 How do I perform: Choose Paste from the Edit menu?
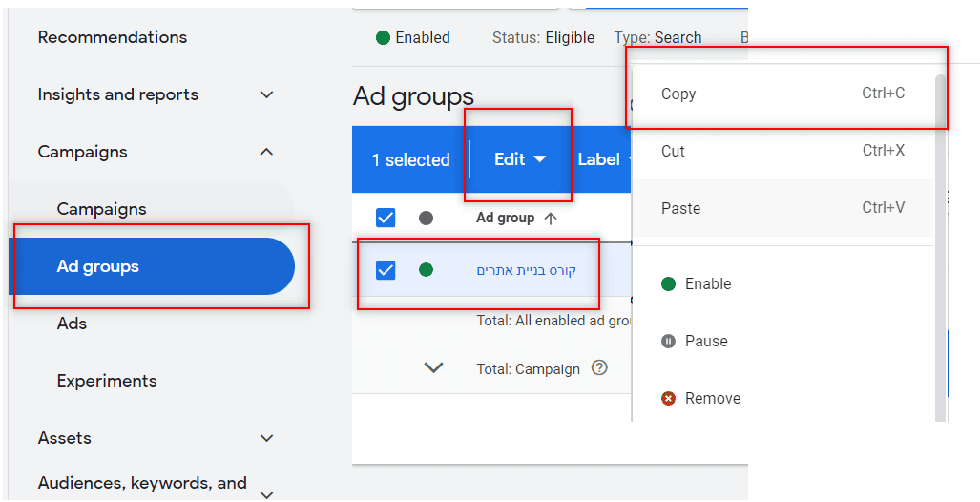[x=783, y=208]
